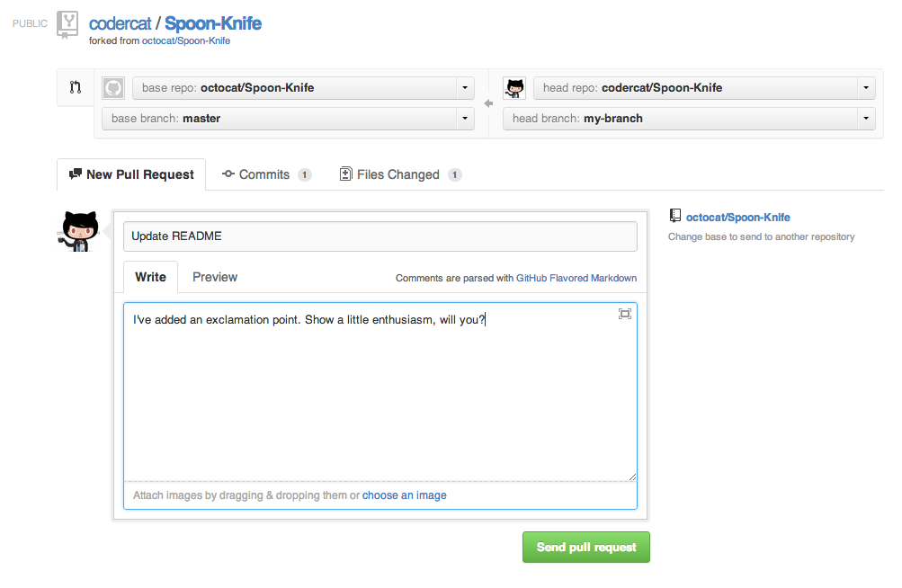The width and height of the screenshot is (902, 588).
Task: Click the git pull request branch icon
Action: (76, 87)
